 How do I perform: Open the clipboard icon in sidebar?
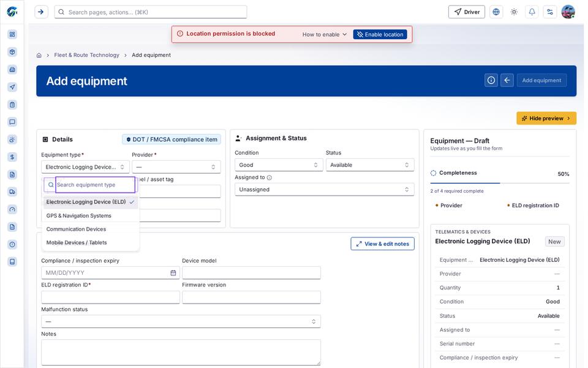(12, 105)
